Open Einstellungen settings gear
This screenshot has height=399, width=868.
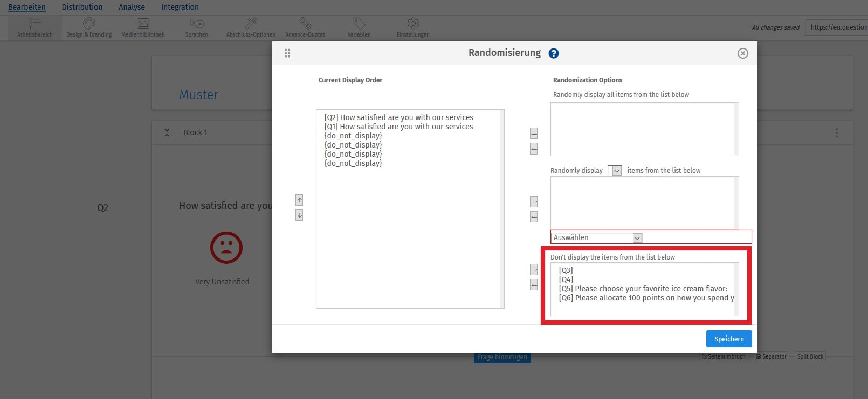[x=413, y=27]
